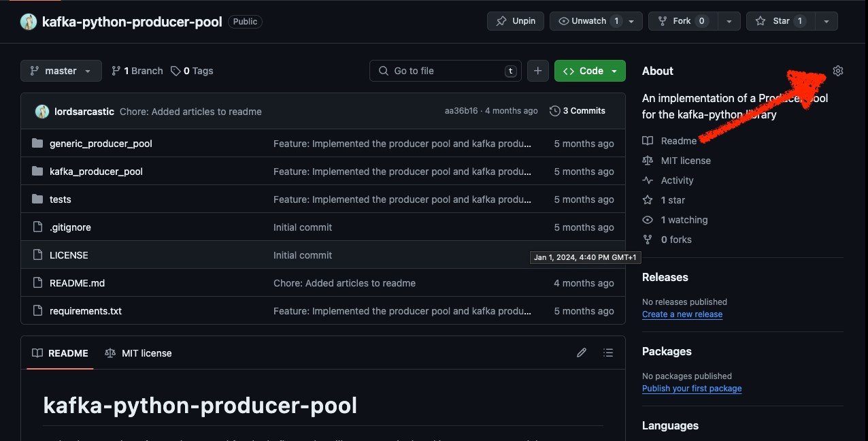The width and height of the screenshot is (868, 441).
Task: Open About settings gear icon
Action: 838,71
